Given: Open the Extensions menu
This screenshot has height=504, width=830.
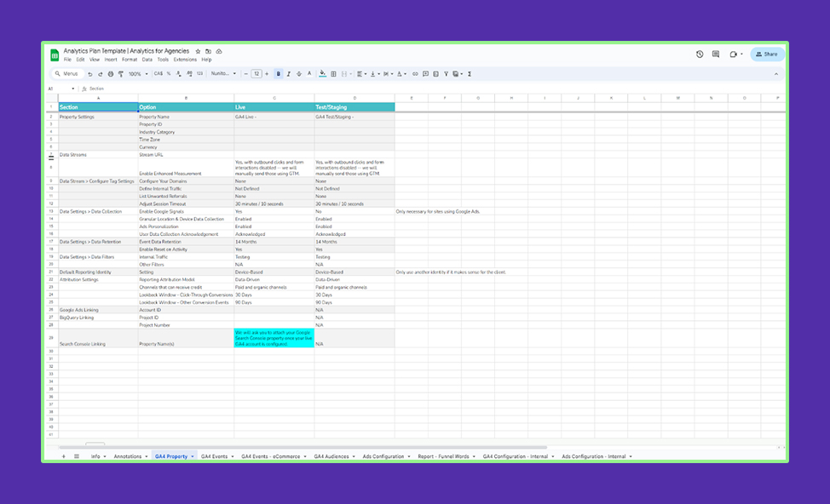Looking at the screenshot, I should pyautogui.click(x=185, y=60).
